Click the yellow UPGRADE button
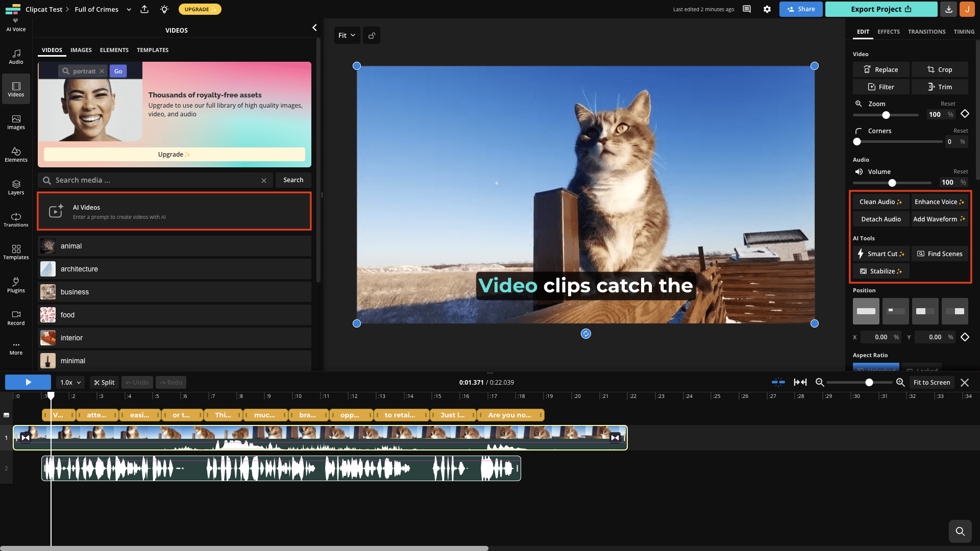980x551 pixels. click(200, 9)
